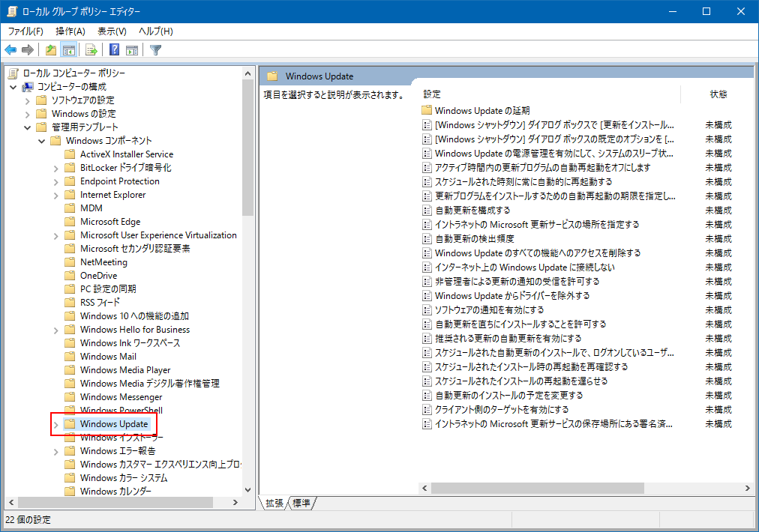Expand the BitLocker ドライブ暗号化 node
Screen dimensions: 759x532
coord(55,169)
